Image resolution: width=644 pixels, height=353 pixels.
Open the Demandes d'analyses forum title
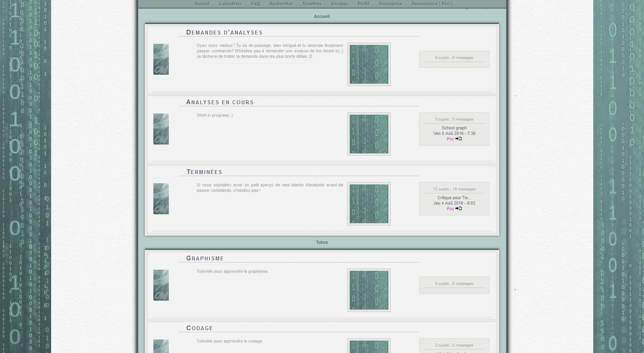(224, 33)
